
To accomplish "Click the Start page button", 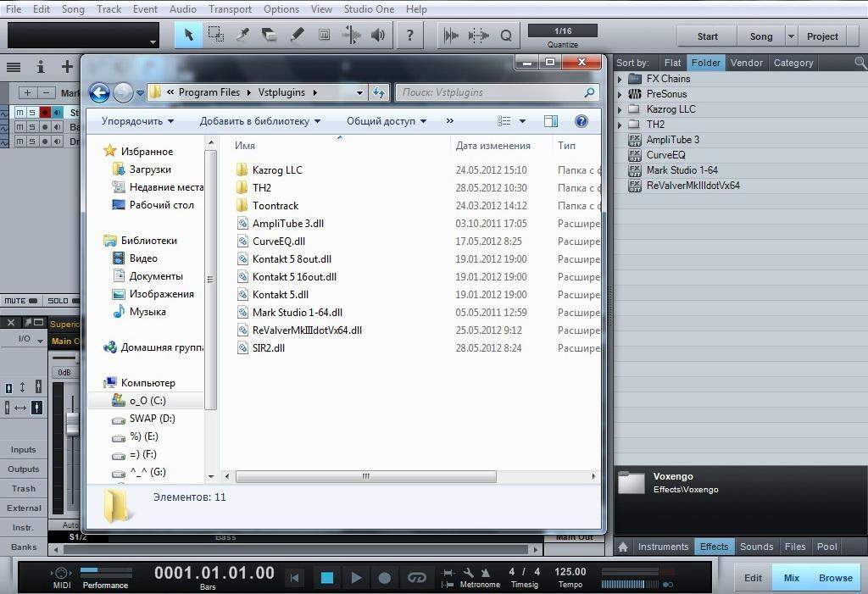I will pos(707,36).
